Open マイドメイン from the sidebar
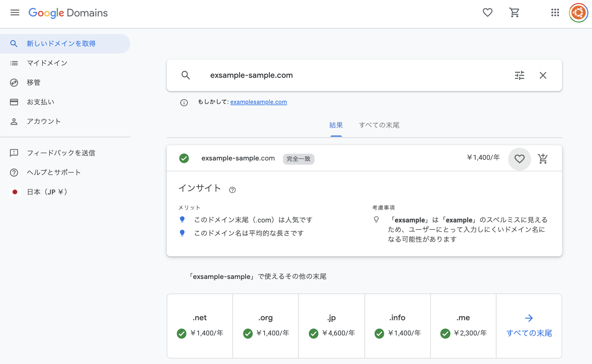 (47, 63)
